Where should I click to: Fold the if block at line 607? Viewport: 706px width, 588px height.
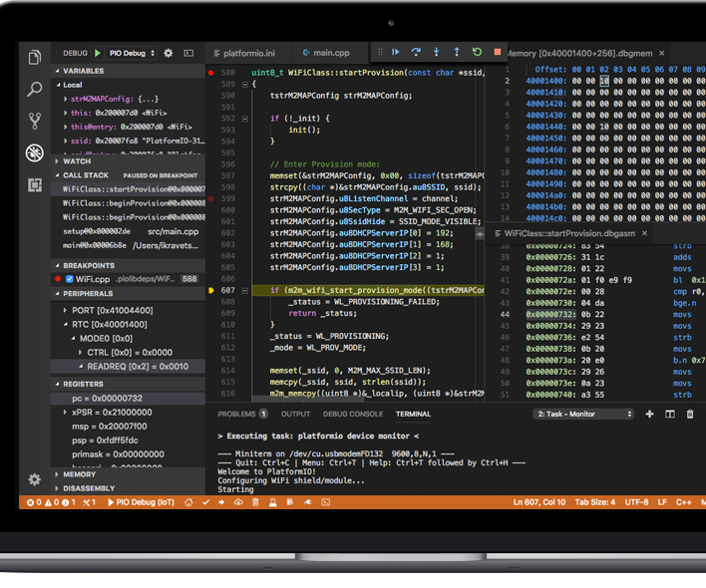pos(245,291)
